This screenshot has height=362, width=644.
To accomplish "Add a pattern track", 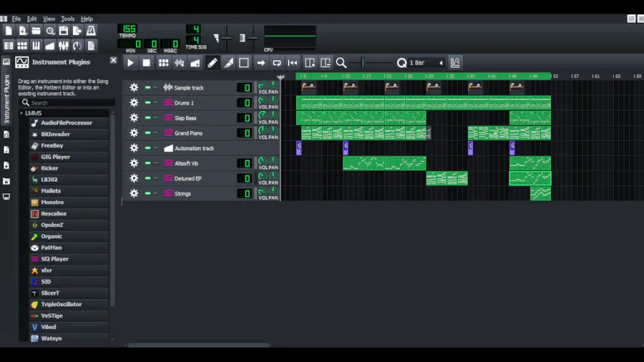I will tap(163, 63).
